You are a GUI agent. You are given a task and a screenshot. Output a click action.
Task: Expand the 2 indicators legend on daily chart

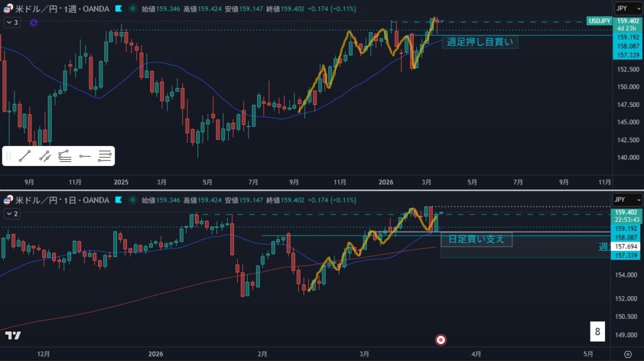coord(12,214)
